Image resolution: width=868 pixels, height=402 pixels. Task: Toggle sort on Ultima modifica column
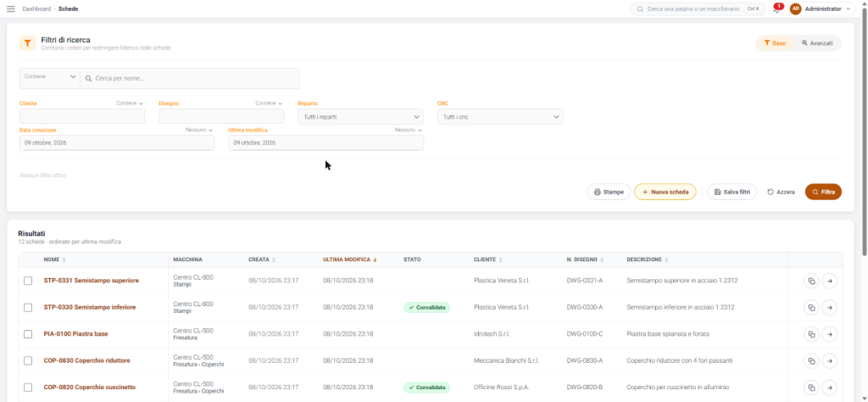pyautogui.click(x=350, y=260)
